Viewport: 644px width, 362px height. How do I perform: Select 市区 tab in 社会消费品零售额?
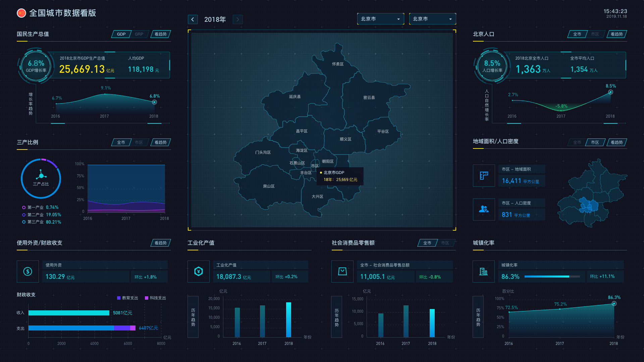coord(445,243)
